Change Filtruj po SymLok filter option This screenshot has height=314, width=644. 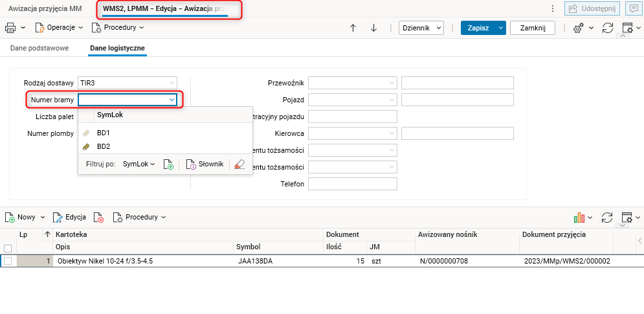(x=139, y=164)
